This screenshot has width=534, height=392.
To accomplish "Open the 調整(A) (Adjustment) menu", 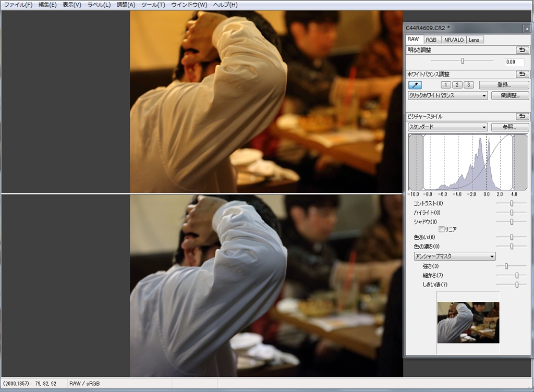I will (126, 5).
